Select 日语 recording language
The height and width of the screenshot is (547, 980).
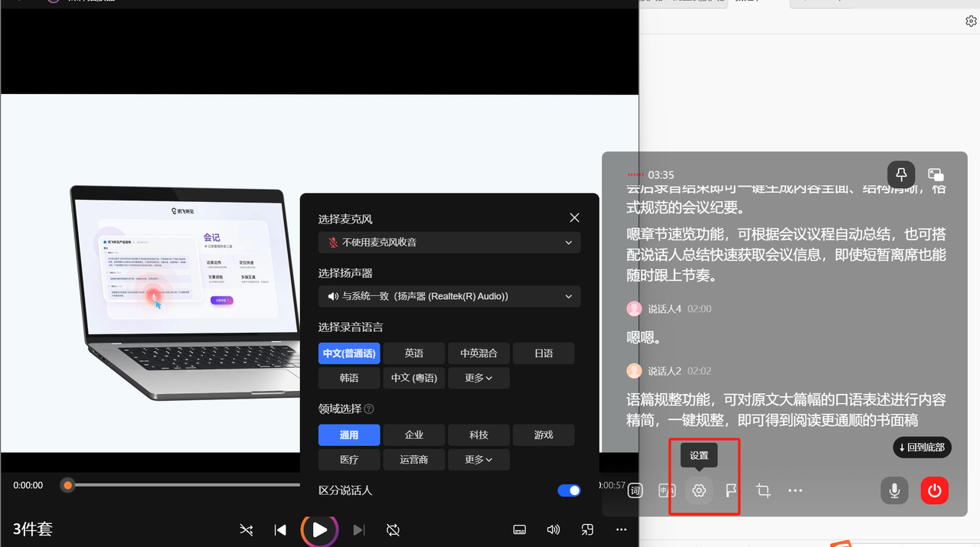544,353
